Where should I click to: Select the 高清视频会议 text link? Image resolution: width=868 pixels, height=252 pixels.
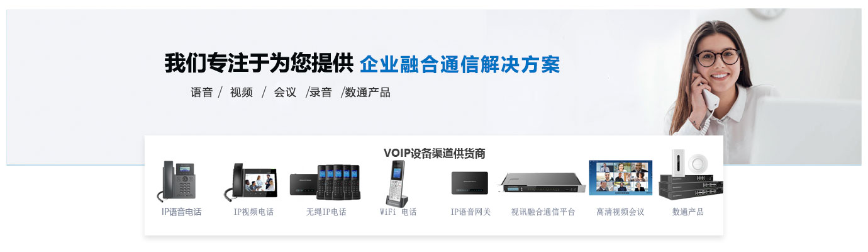(x=620, y=212)
